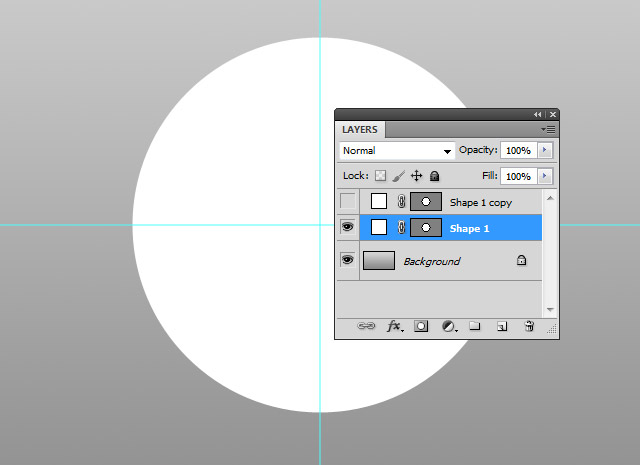Open the Layers panel options menu
The height and width of the screenshot is (465, 640).
tap(548, 129)
